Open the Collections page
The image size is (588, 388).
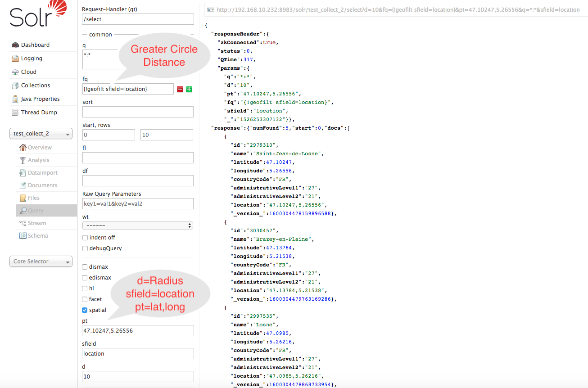36,86
